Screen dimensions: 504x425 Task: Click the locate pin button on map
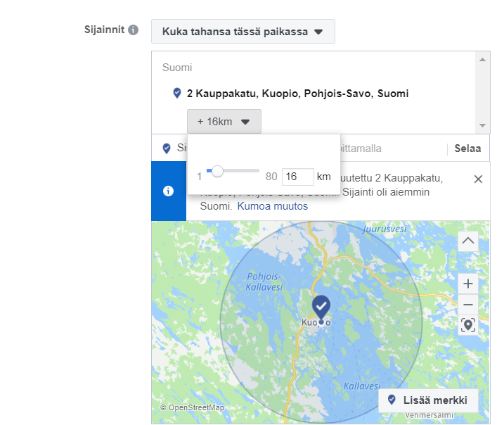coord(468,325)
